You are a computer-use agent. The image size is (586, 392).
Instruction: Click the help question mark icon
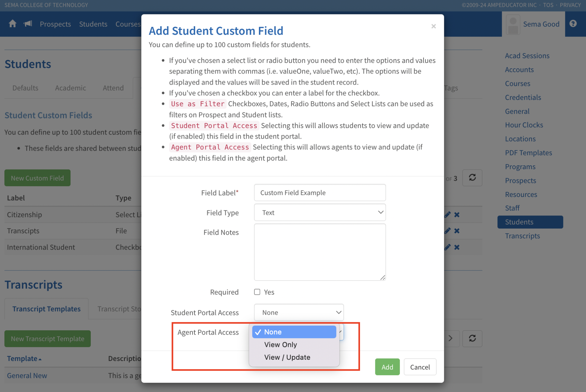click(x=573, y=24)
